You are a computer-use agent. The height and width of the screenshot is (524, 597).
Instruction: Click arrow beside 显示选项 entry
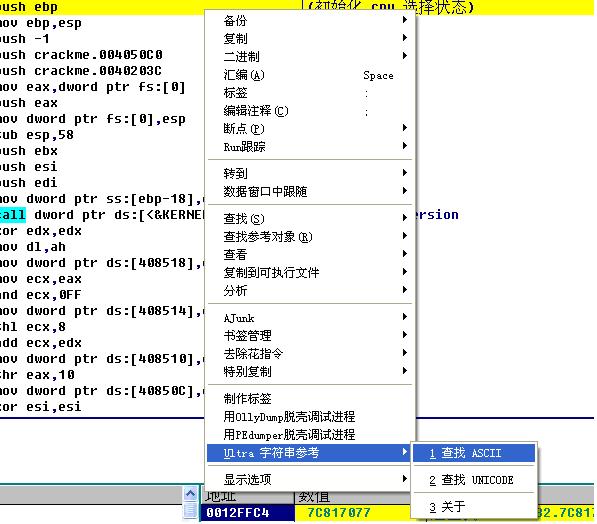(405, 479)
